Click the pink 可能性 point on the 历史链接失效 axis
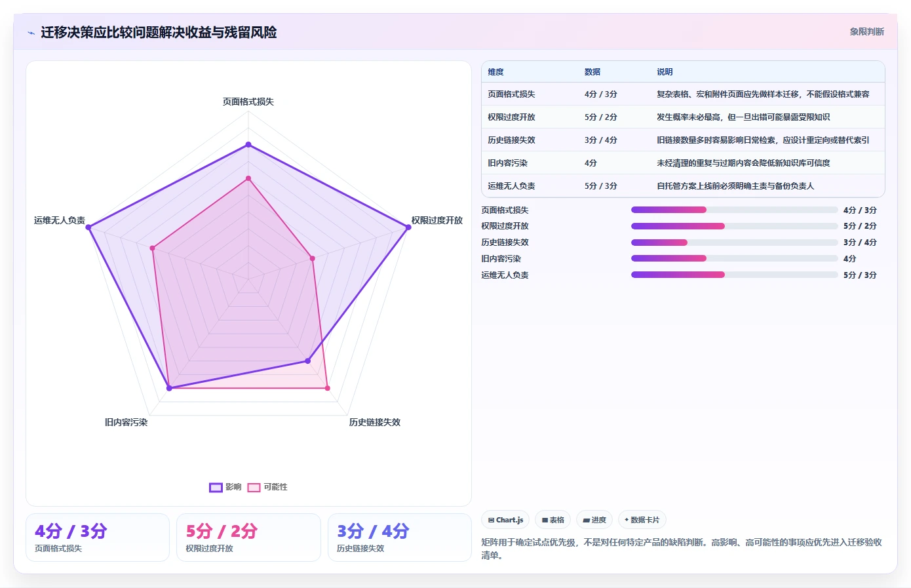 pyautogui.click(x=327, y=388)
